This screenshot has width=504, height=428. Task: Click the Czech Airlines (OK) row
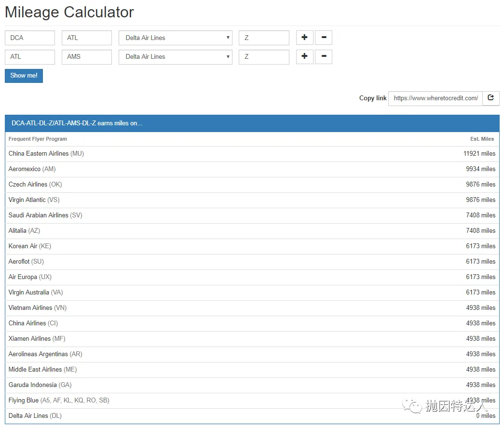[x=252, y=185]
